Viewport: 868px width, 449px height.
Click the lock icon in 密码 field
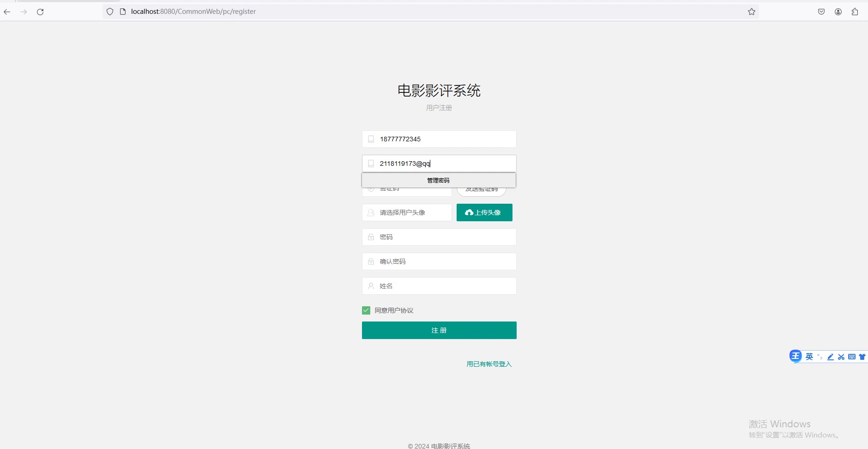[371, 237]
